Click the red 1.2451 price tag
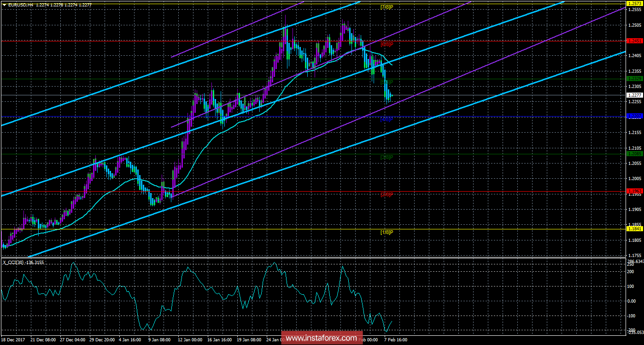This screenshot has height=345, width=644. 635,41
